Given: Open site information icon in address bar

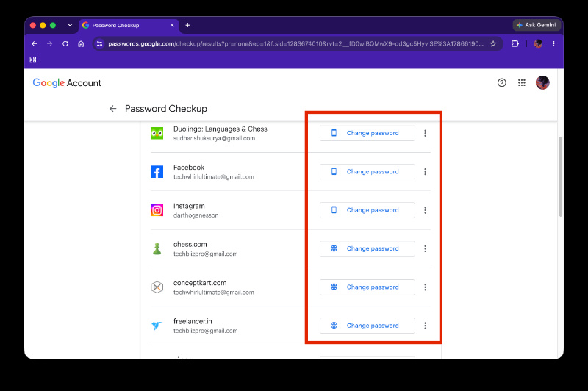Looking at the screenshot, I should click(99, 44).
